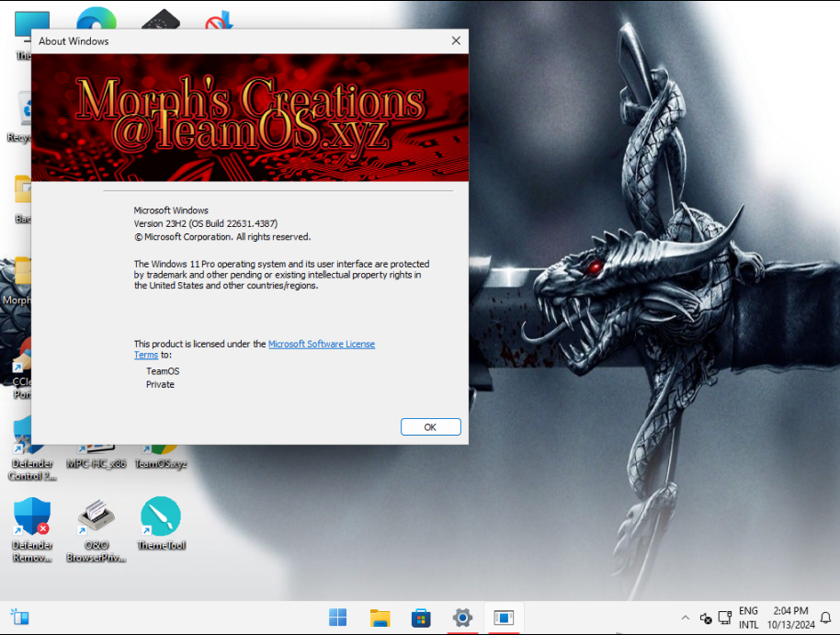Viewport: 840px width, 635px height.
Task: Select the O&O BrowserPrivacy desktop shortcut
Action: click(96, 529)
